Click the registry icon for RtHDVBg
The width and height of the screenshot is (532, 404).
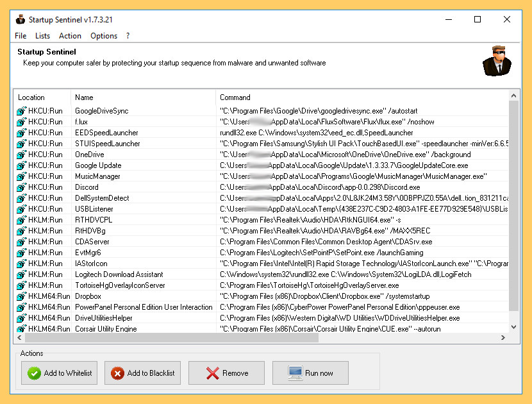pos(21,231)
